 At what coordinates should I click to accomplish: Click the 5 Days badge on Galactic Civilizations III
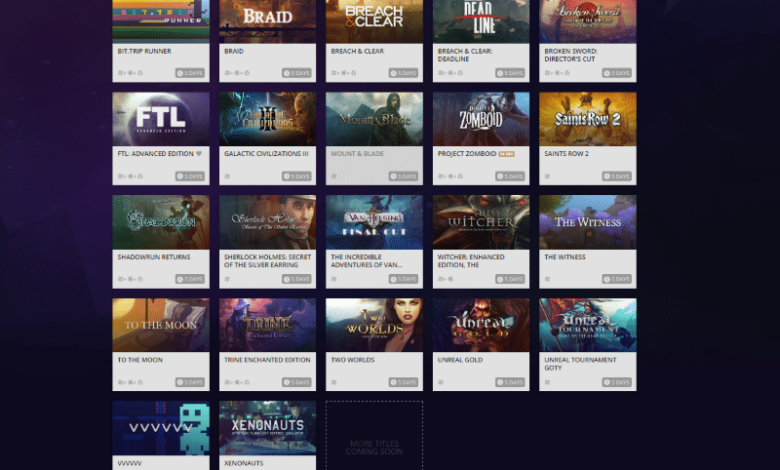pos(297,176)
